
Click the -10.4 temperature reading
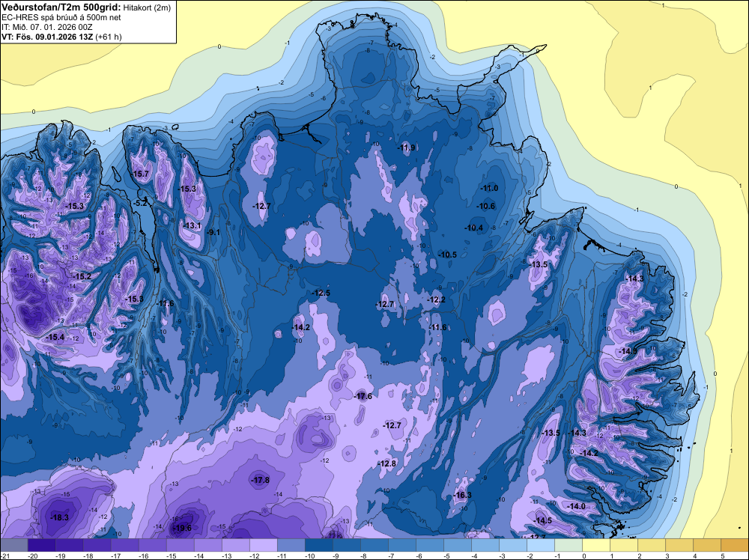point(474,228)
